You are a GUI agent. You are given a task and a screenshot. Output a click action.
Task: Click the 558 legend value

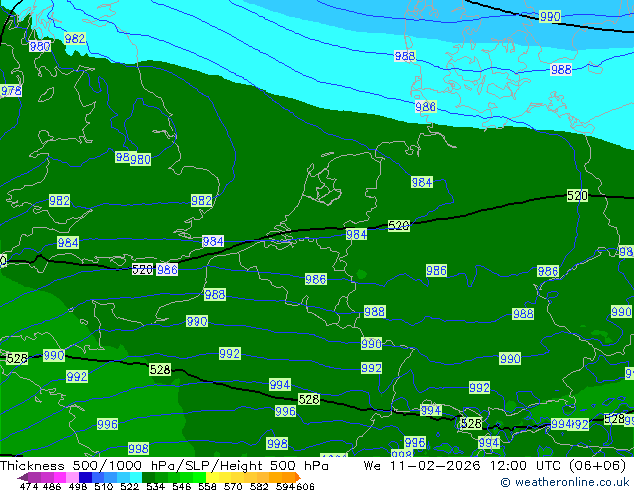click(x=207, y=486)
